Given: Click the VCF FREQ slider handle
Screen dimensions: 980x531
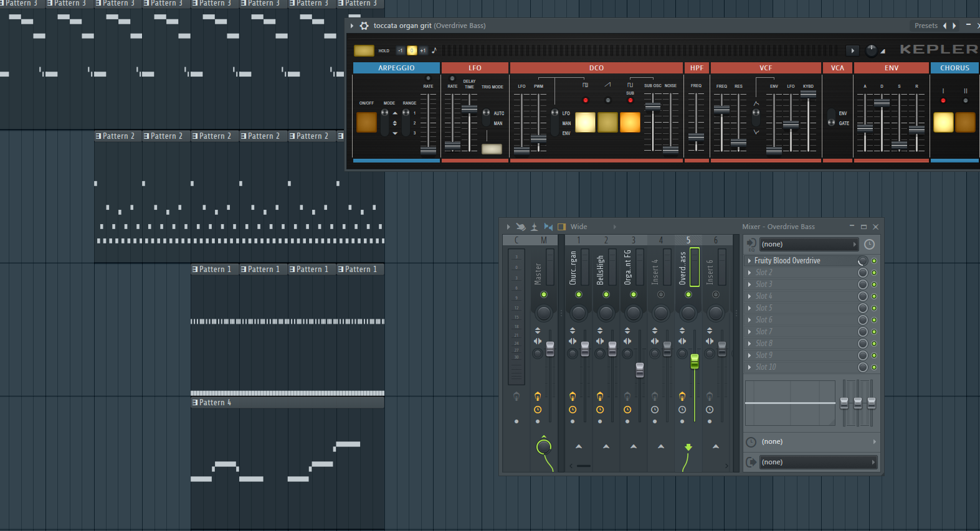Looking at the screenshot, I should 721,110.
